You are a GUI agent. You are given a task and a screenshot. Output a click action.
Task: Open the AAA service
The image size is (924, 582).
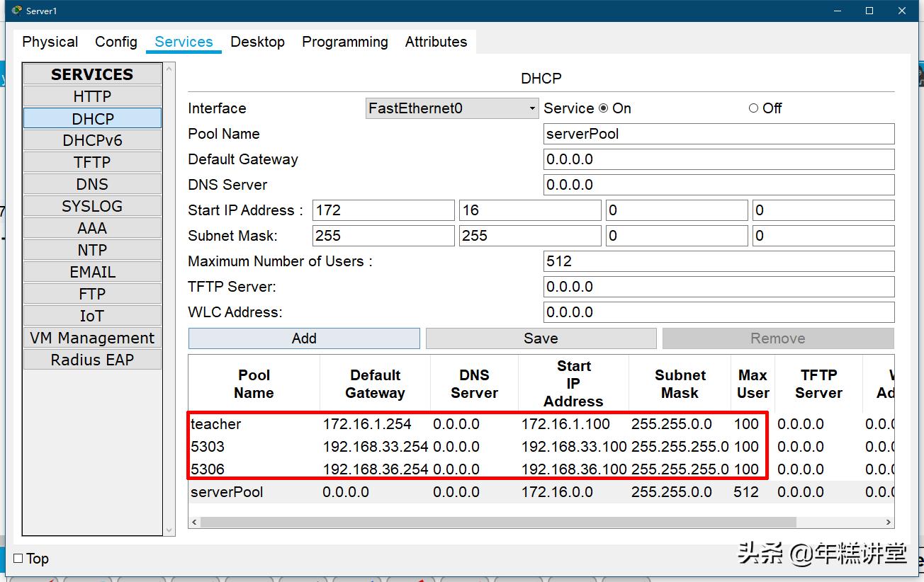point(92,228)
